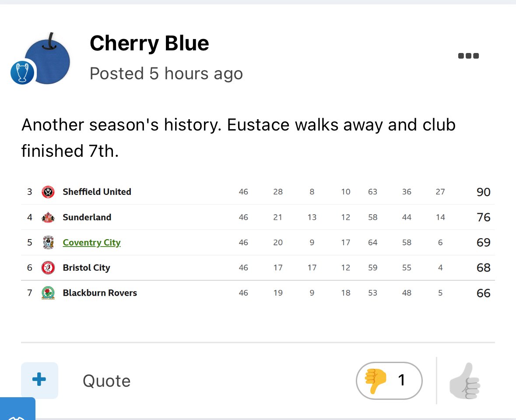The width and height of the screenshot is (516, 420).
Task: Click Sunderland's points total of 76
Action: (x=483, y=217)
